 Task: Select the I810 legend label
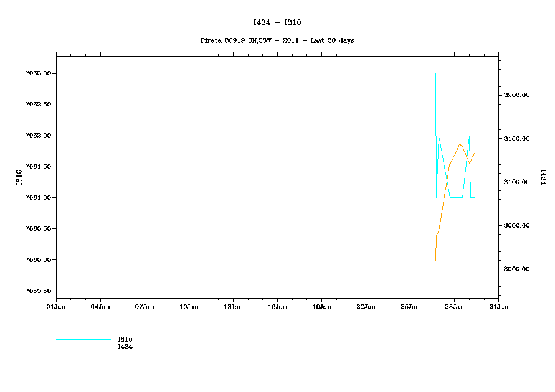pos(125,340)
